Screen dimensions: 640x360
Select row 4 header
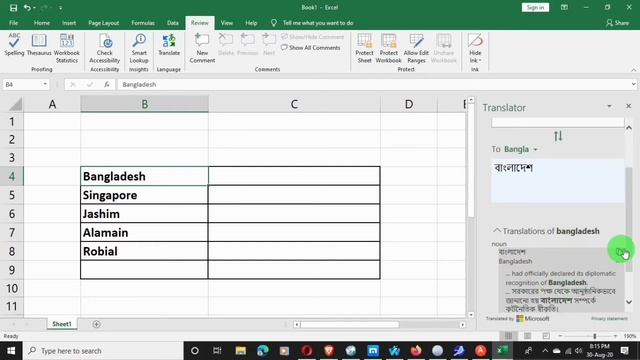(12, 176)
